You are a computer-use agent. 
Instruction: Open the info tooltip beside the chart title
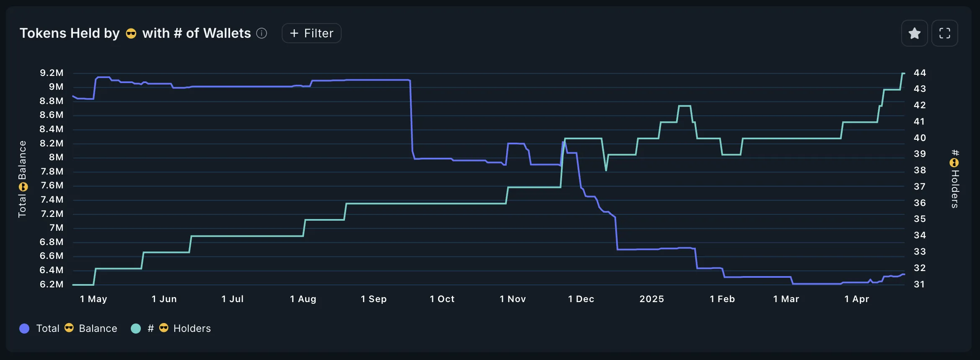(262, 33)
